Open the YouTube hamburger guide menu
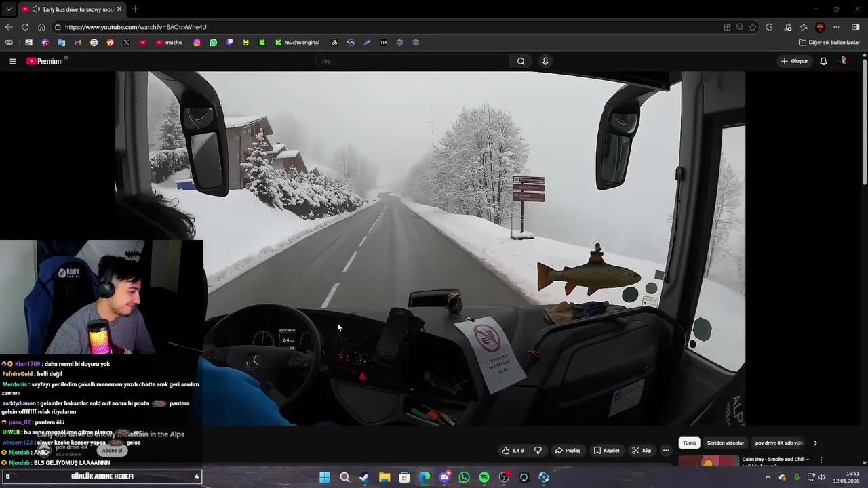 [x=13, y=61]
